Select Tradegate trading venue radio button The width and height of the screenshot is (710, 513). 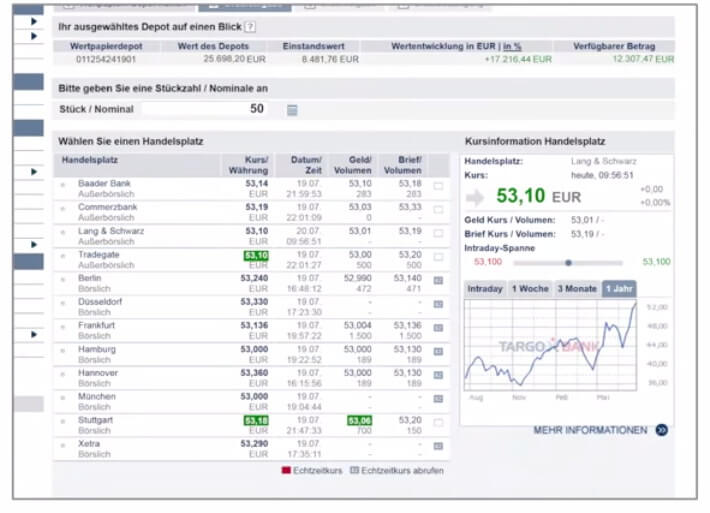pos(63,256)
